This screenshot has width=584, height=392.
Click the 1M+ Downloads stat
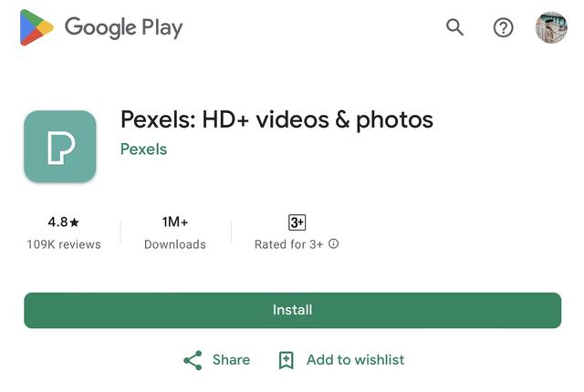tap(175, 232)
